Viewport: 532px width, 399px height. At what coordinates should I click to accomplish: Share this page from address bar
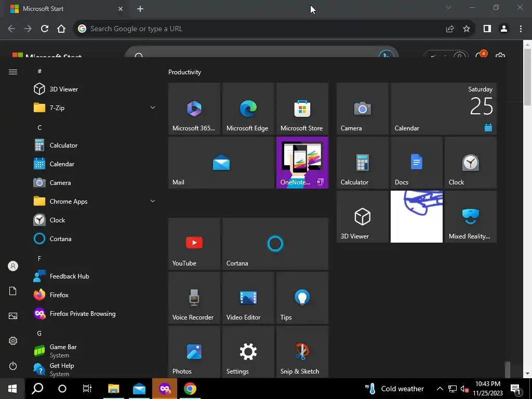coord(450,29)
